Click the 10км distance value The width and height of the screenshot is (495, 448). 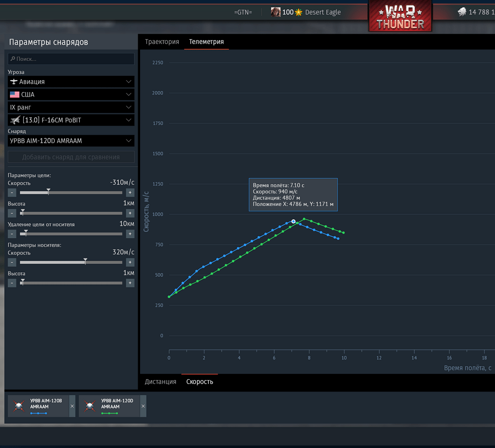(127, 224)
